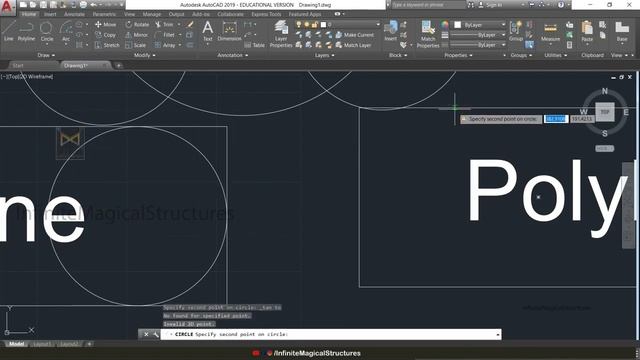
Task: Activate the Rotate command
Action: (137, 24)
